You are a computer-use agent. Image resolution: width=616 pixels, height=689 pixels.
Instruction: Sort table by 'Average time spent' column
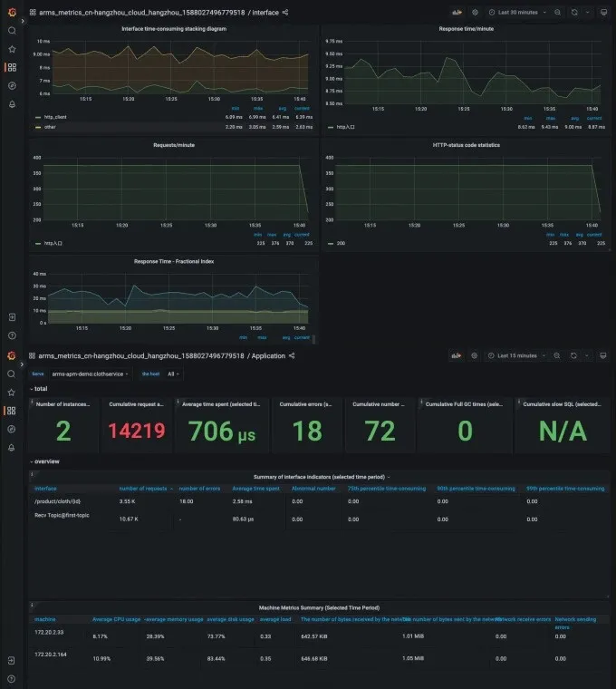[255, 488]
